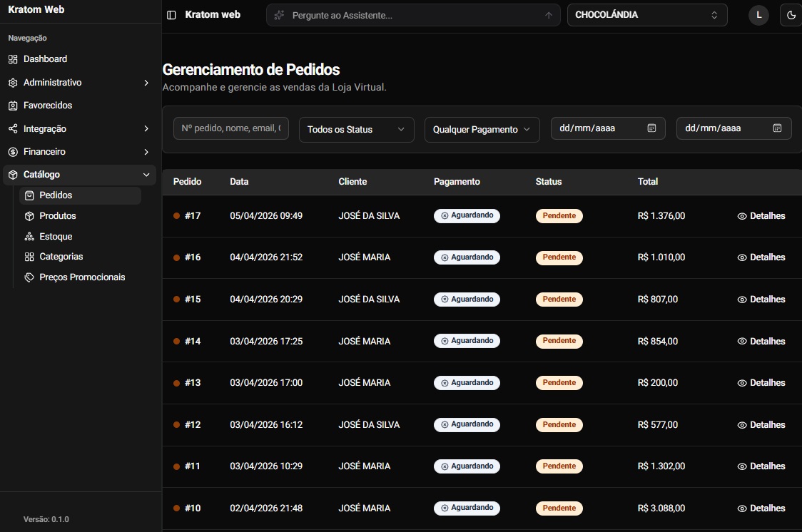Click the dark mode moon icon
802x532 pixels.
pos(791,15)
